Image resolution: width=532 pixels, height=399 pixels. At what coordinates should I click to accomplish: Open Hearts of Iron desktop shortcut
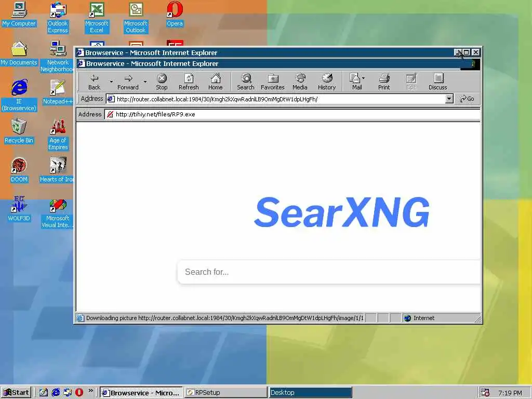click(57, 170)
